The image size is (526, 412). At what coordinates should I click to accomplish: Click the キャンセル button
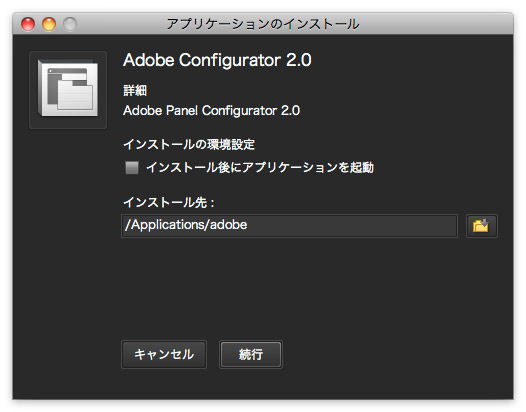[x=164, y=354]
